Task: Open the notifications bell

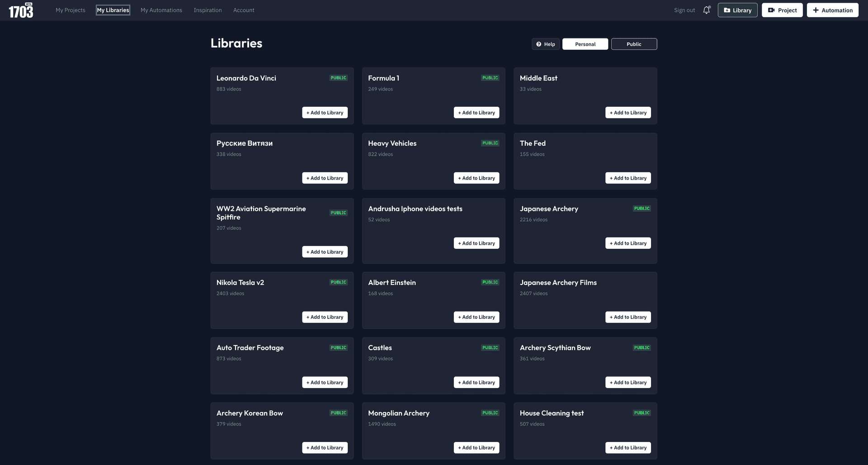Action: coord(706,10)
